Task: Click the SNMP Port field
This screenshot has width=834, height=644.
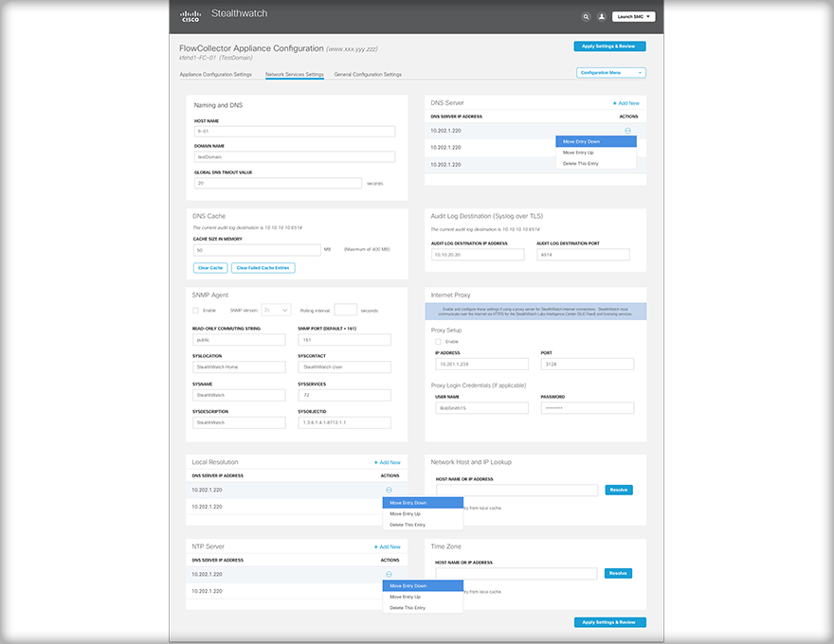Action: tap(345, 340)
